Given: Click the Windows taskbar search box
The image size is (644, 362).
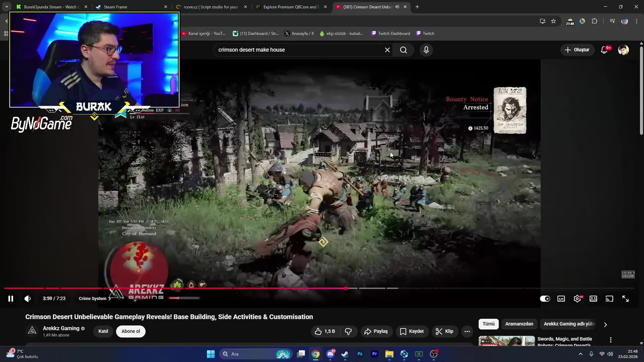Looking at the screenshot, I should [x=256, y=354].
